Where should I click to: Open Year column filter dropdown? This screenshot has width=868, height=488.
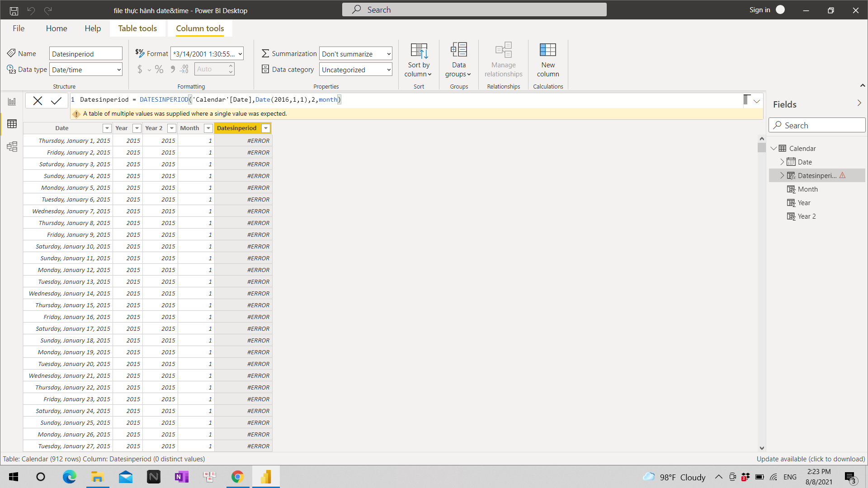pyautogui.click(x=137, y=128)
